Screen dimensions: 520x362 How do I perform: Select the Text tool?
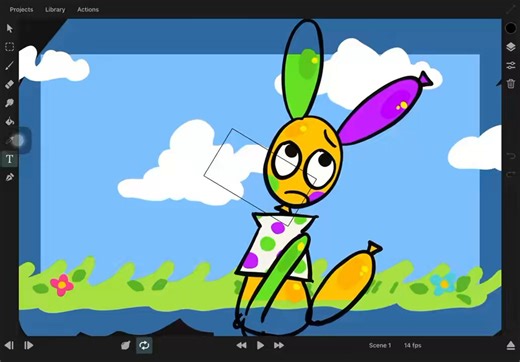[9, 159]
